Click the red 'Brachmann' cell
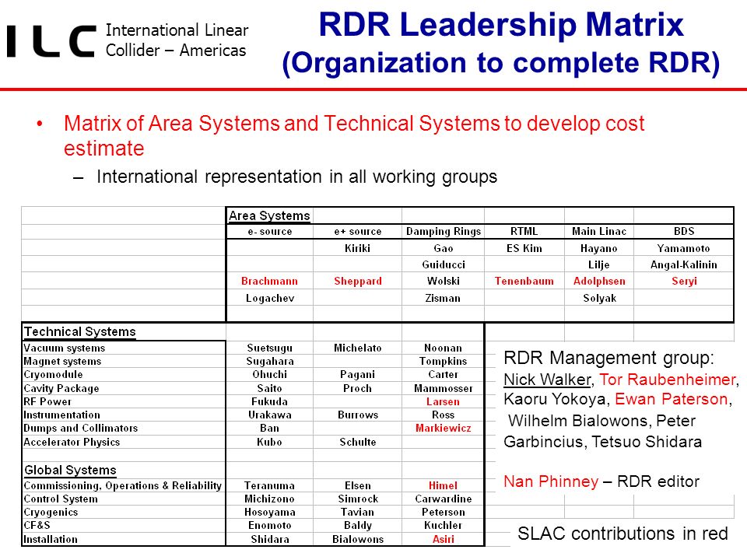This screenshot has width=747, height=560. 270,281
